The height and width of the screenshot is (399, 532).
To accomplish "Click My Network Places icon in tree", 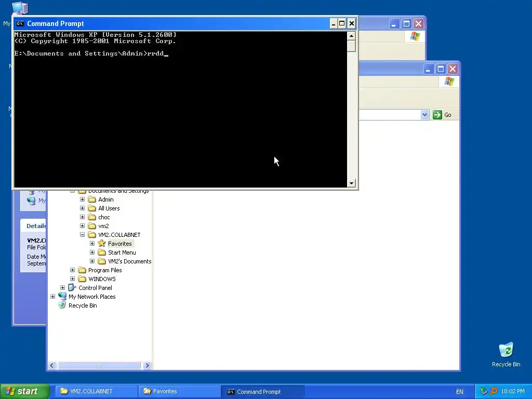I will pyautogui.click(x=62, y=296).
